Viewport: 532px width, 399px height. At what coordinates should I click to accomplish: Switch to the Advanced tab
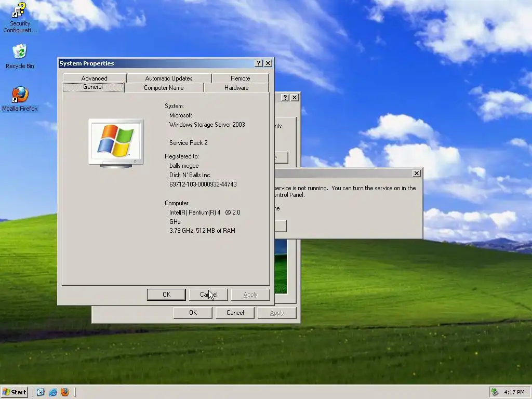click(x=95, y=78)
